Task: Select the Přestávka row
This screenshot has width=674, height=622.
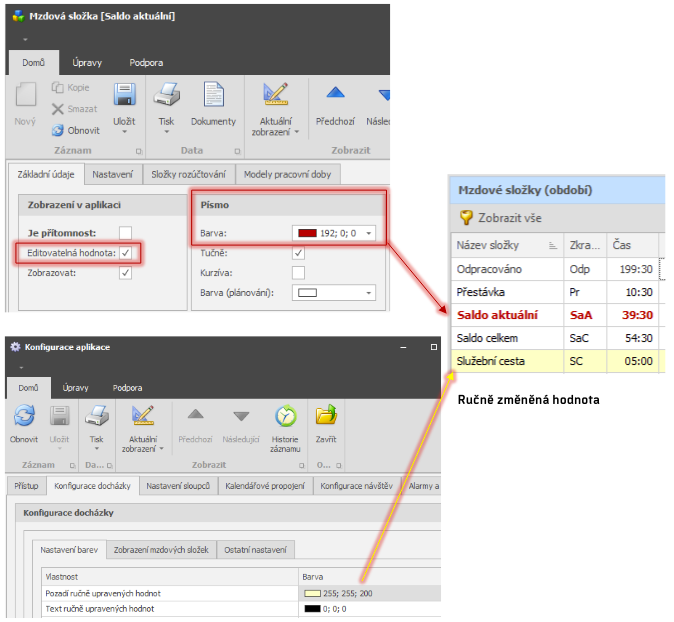Action: pos(558,292)
